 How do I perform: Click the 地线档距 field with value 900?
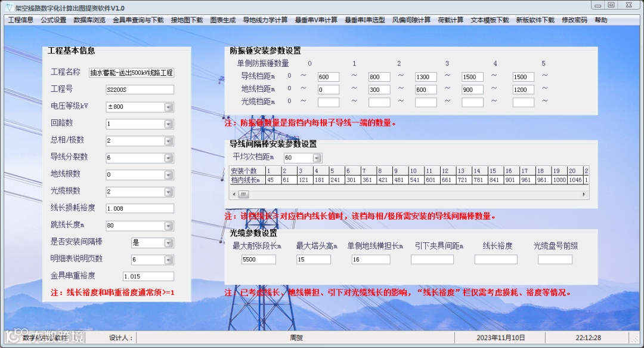click(473, 90)
